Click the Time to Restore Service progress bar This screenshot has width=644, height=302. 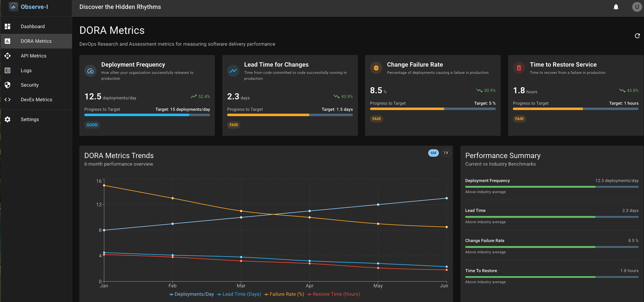[x=576, y=109]
